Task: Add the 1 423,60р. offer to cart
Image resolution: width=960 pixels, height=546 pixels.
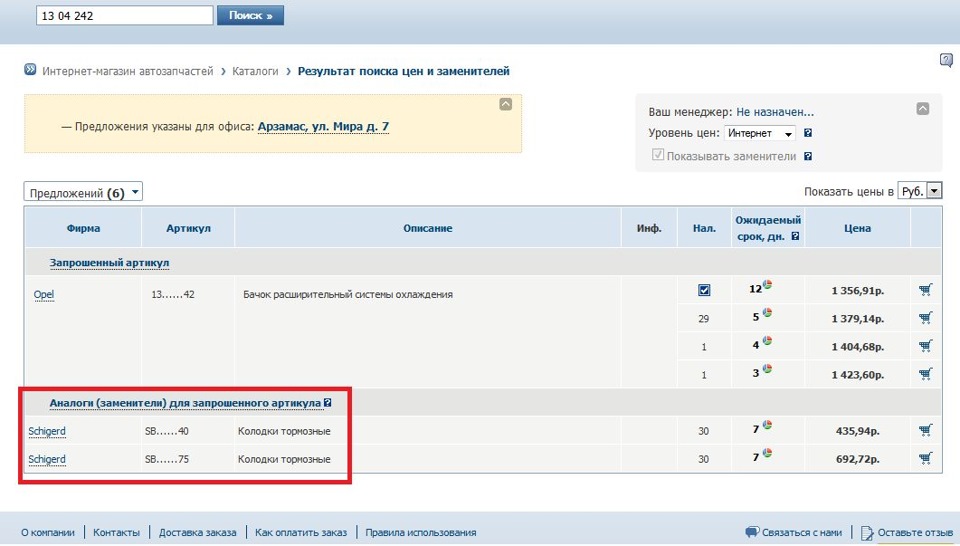Action: [x=925, y=373]
